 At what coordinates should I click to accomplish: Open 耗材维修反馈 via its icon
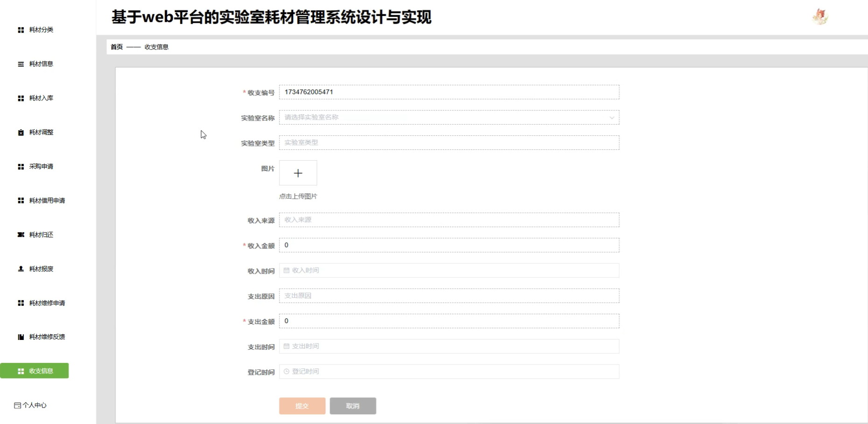pyautogui.click(x=20, y=337)
